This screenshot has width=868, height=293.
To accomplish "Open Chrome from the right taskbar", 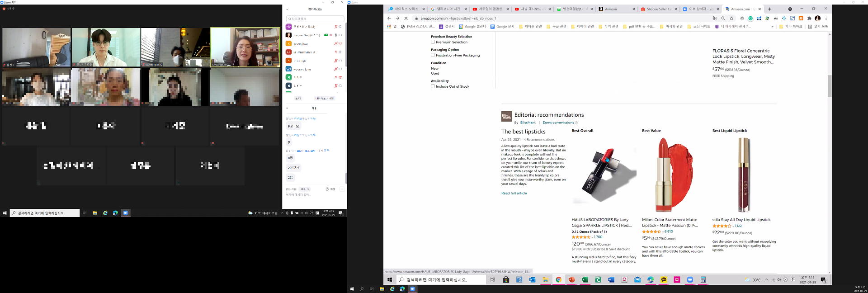I will [x=558, y=280].
